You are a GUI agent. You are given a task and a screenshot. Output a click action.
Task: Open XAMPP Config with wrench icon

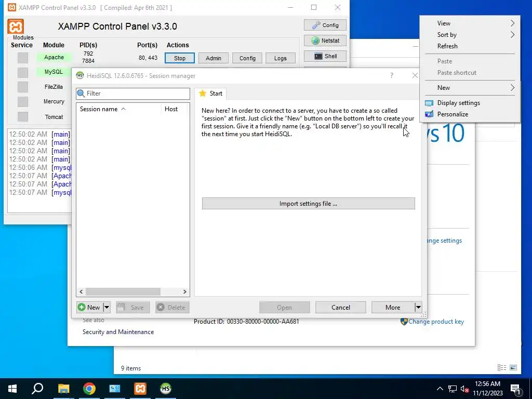coord(325,25)
